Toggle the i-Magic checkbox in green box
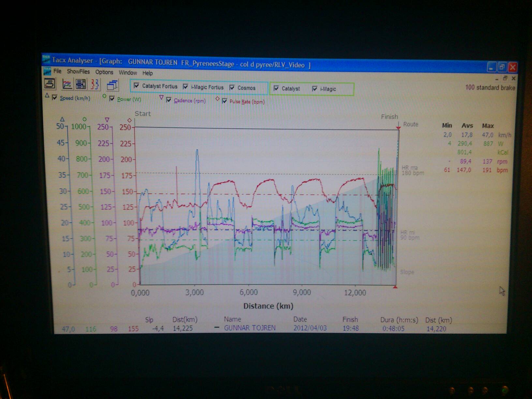The width and height of the screenshot is (532, 399). (x=315, y=89)
